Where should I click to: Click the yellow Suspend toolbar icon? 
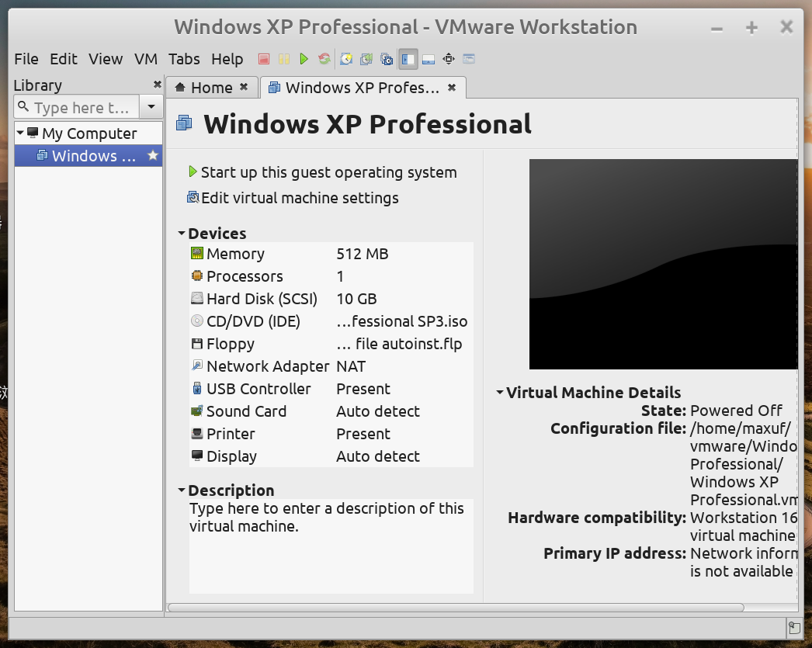(284, 59)
